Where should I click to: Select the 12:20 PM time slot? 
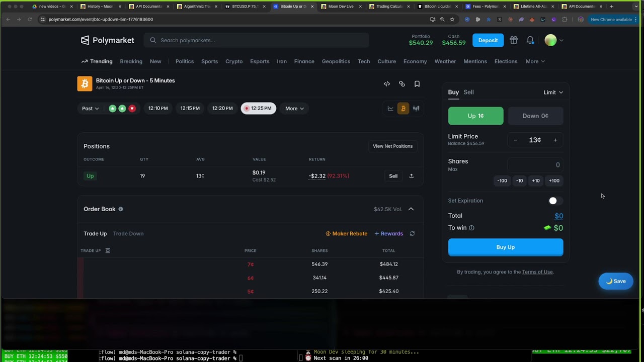pos(222,108)
